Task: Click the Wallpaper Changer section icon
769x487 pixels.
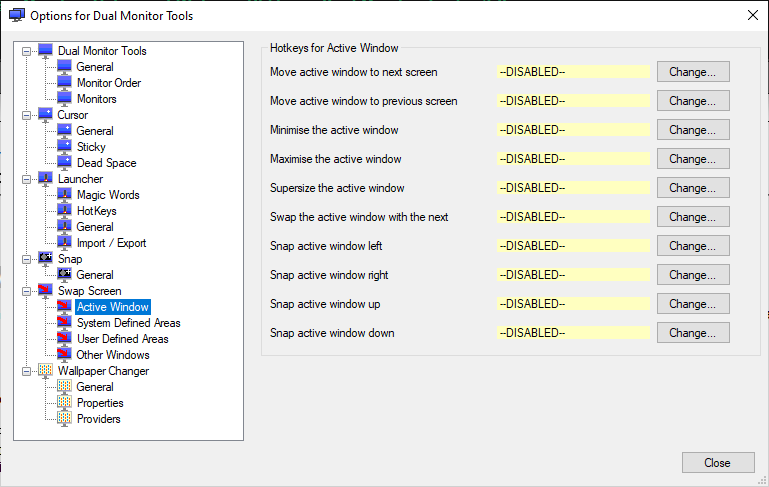Action: (x=45, y=371)
